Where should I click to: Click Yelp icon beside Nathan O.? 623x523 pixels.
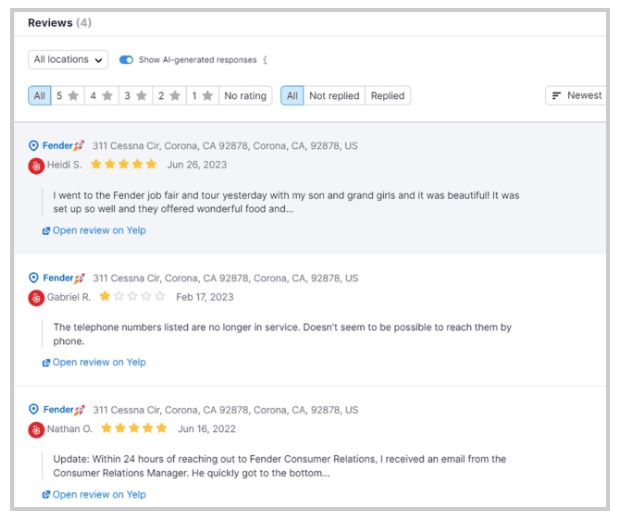tap(35, 429)
